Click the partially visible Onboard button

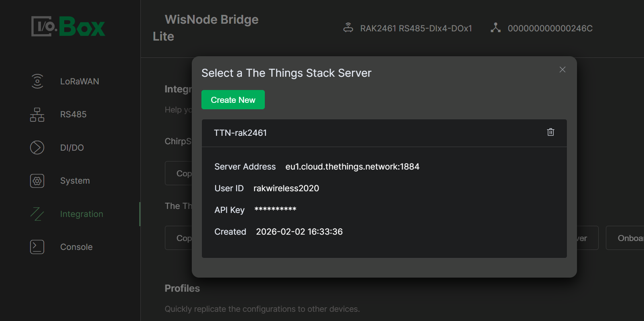click(628, 238)
